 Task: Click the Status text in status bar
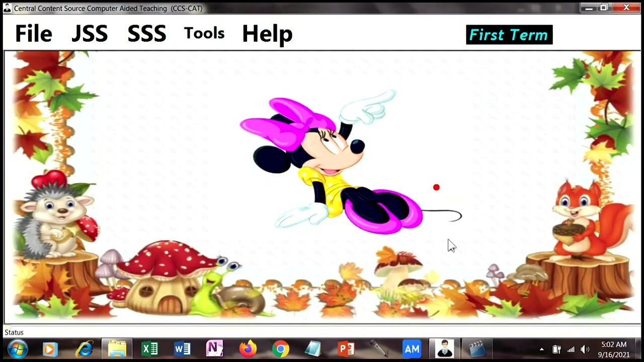point(14,332)
